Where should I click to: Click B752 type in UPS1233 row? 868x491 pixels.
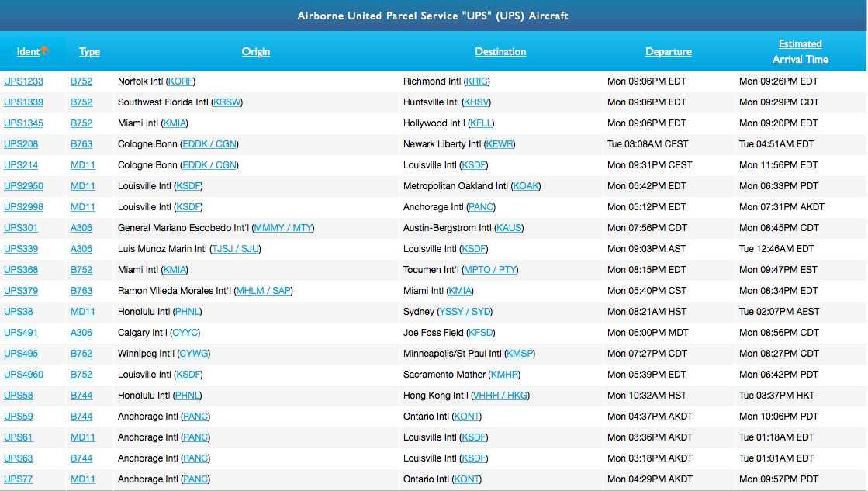point(81,81)
